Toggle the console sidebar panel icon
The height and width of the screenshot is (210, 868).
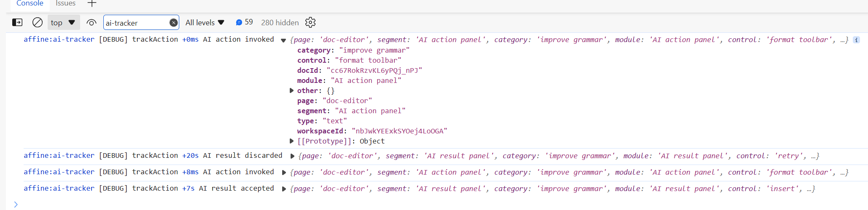coord(17,22)
